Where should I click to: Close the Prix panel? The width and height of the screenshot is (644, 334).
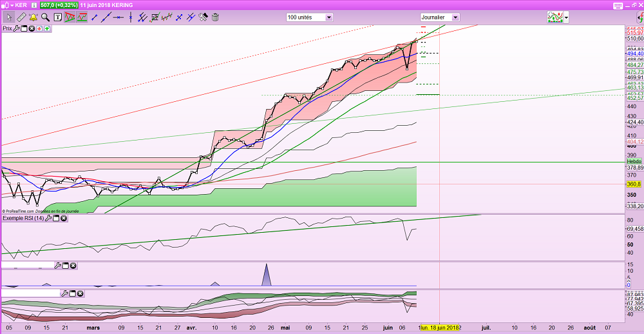tap(32, 28)
